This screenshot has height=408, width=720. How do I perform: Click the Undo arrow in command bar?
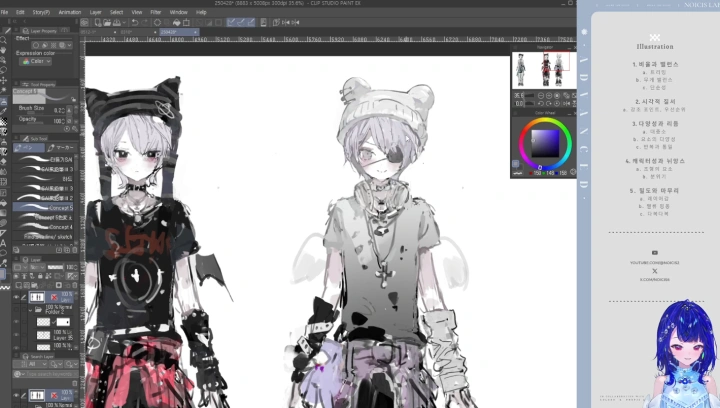(x=135, y=22)
